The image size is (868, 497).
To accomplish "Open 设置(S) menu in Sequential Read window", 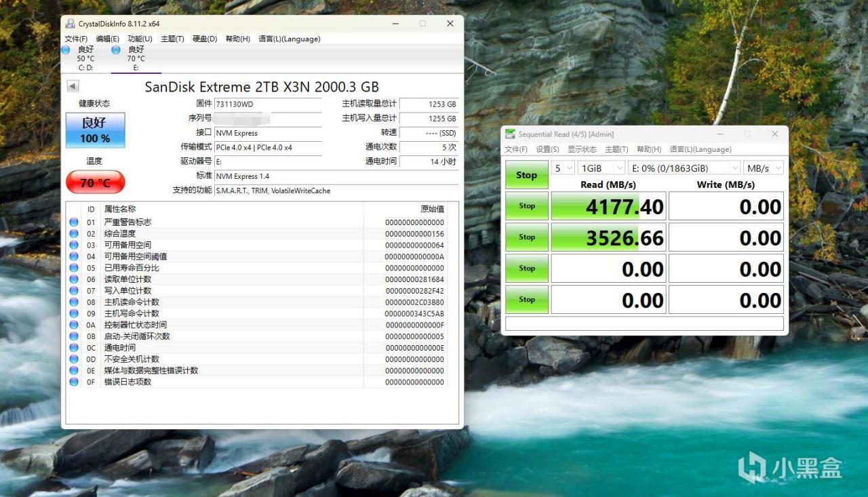I will pos(548,149).
